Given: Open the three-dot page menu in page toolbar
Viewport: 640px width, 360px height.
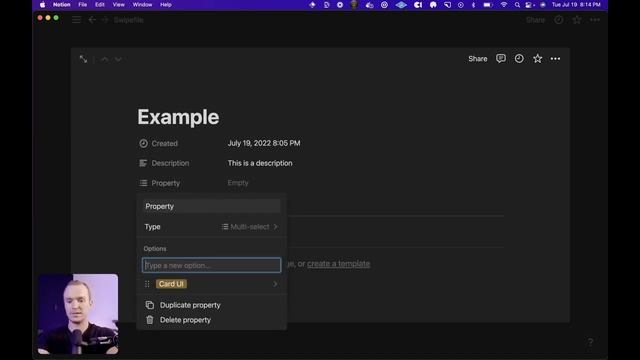Looking at the screenshot, I should point(555,59).
